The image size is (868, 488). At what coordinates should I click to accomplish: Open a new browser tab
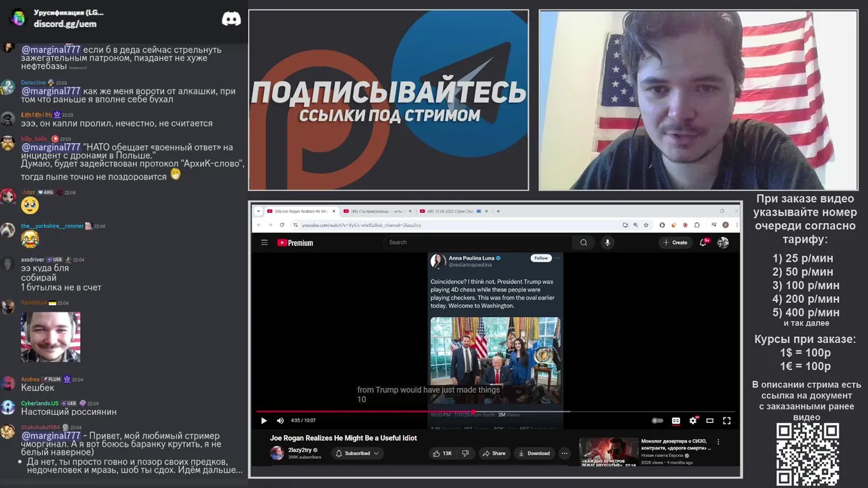(498, 211)
